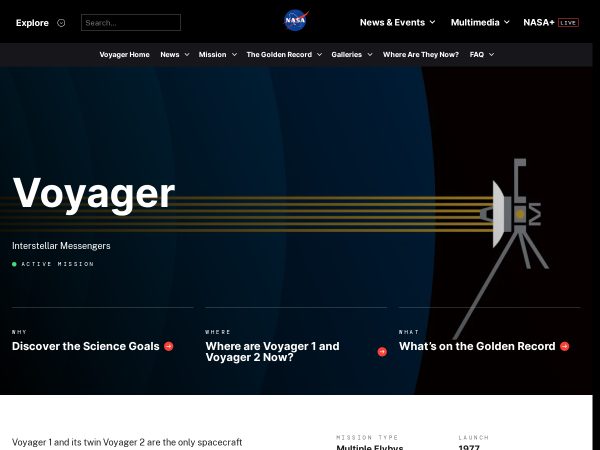Click red arrow next to Discover the Science Goals
Screen dimensions: 600x450
(169, 346)
